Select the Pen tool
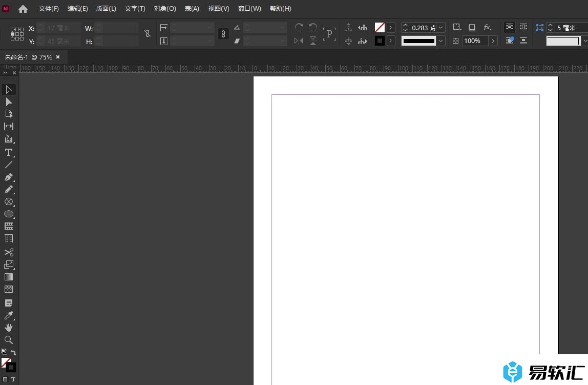 (x=9, y=177)
